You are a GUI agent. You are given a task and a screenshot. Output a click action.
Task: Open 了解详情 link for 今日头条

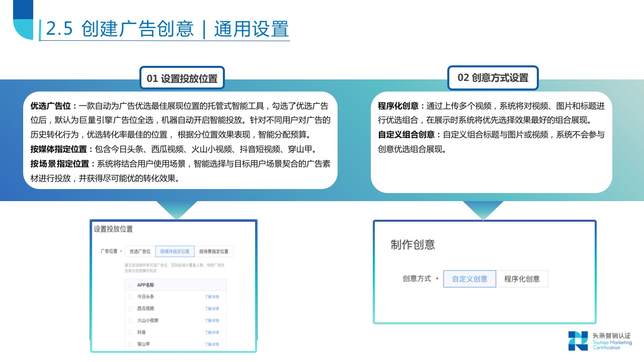pos(212,297)
